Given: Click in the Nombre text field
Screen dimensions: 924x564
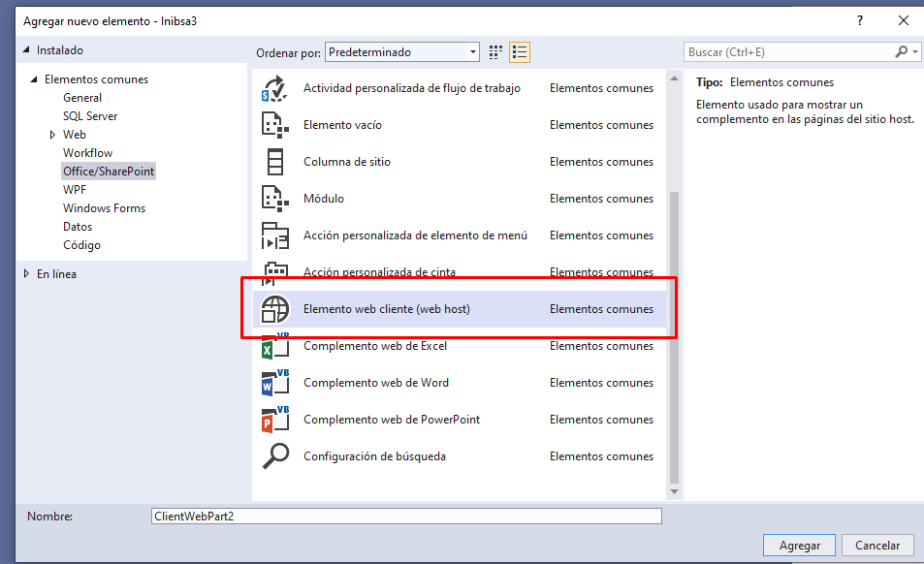Looking at the screenshot, I should click(x=406, y=517).
